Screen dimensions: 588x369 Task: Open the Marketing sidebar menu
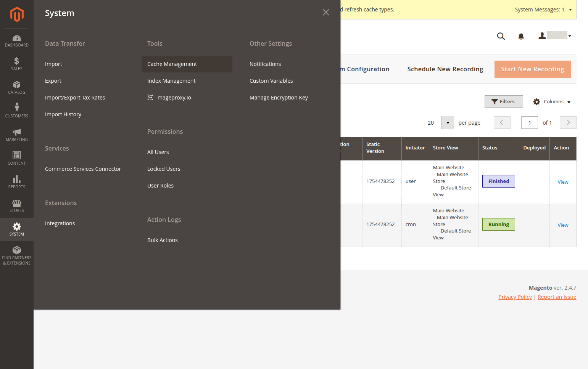pyautogui.click(x=17, y=135)
